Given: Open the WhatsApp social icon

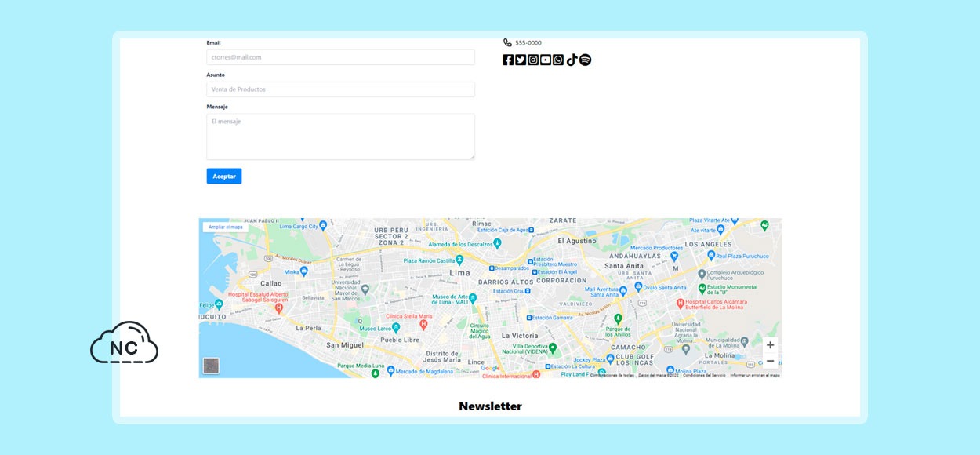Looking at the screenshot, I should click(558, 60).
